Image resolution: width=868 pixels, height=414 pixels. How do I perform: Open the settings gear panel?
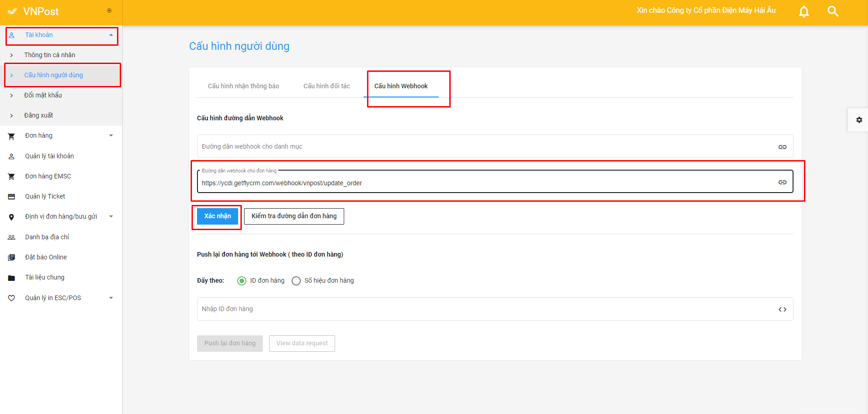click(859, 120)
